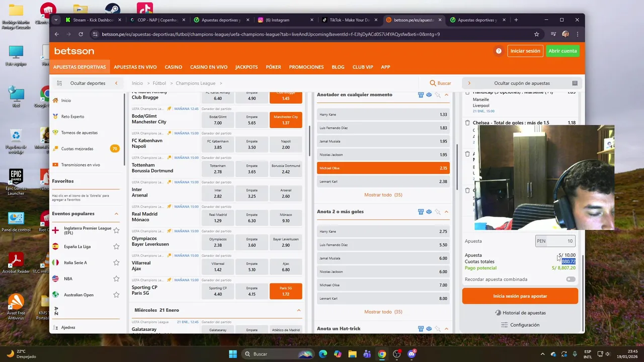Click the help question mark icon
The height and width of the screenshot is (362, 644).
coord(499,51)
